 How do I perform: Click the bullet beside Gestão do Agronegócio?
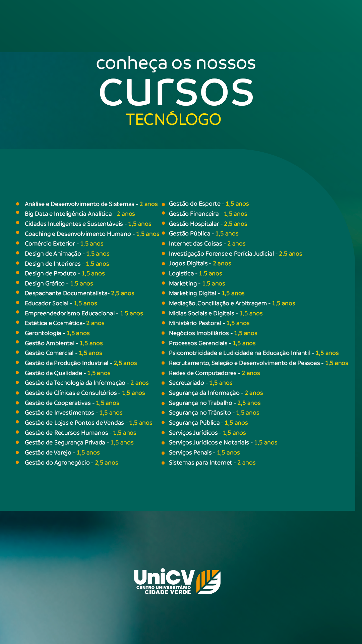click(x=17, y=463)
